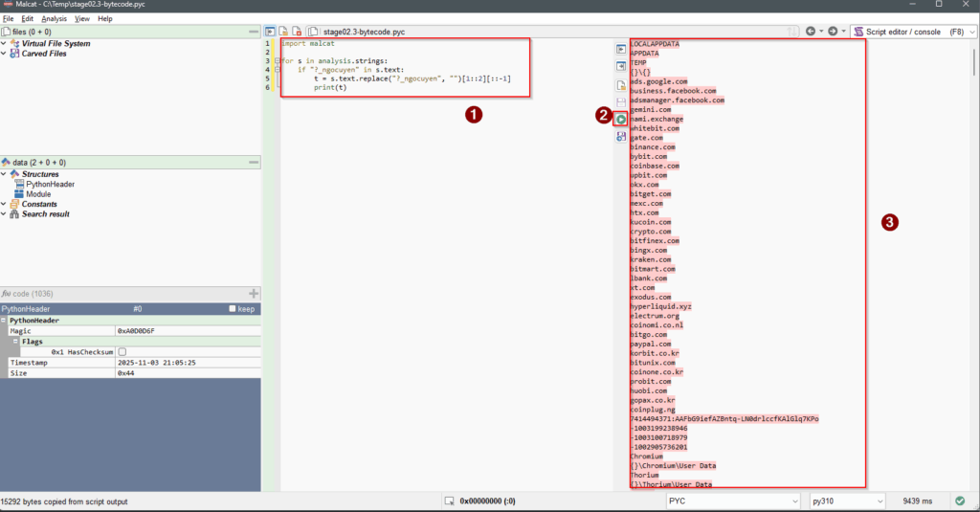Open the View menu
The width and height of the screenshot is (980, 512).
82,18
